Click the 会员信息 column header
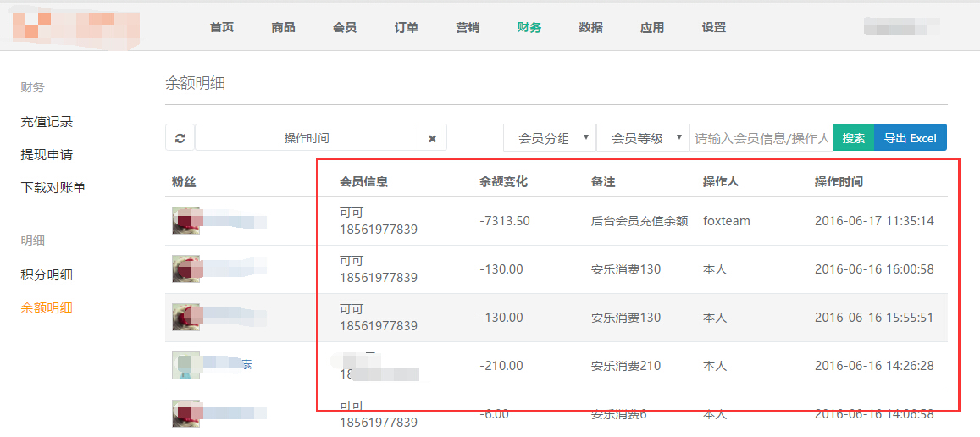 363,182
